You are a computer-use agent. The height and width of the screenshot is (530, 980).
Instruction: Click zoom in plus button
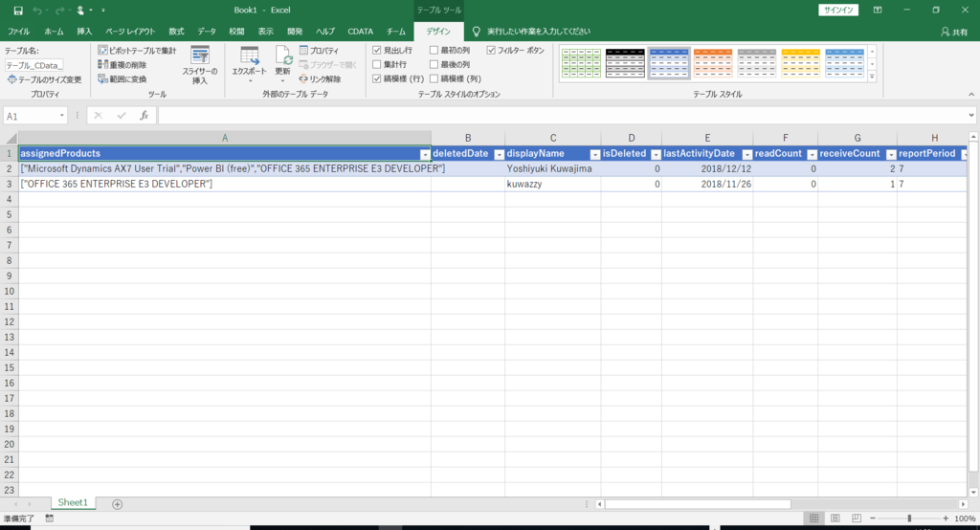click(x=946, y=519)
